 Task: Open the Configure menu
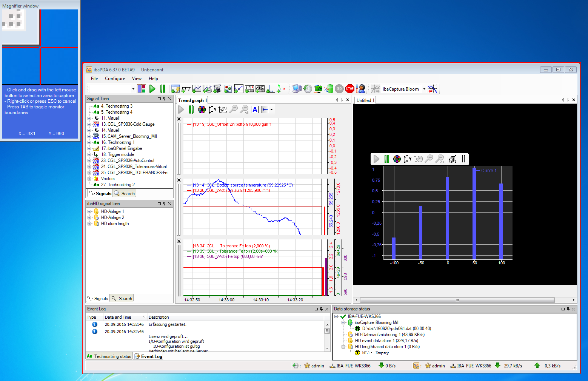[x=115, y=79]
